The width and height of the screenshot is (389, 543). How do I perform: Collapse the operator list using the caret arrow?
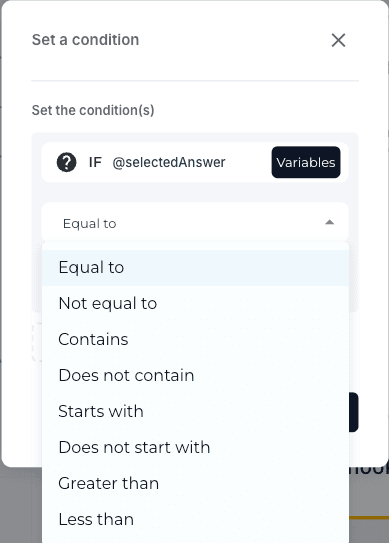[329, 223]
